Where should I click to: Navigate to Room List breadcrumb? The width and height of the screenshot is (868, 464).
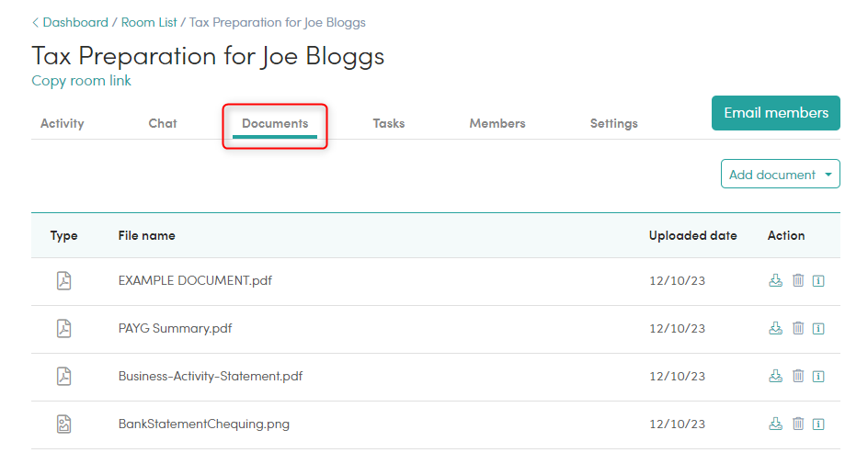tap(149, 23)
